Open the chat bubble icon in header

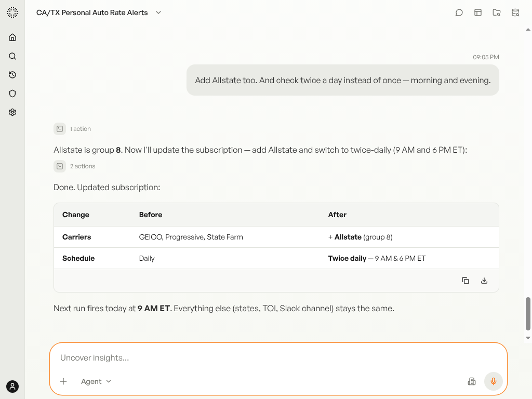click(459, 12)
